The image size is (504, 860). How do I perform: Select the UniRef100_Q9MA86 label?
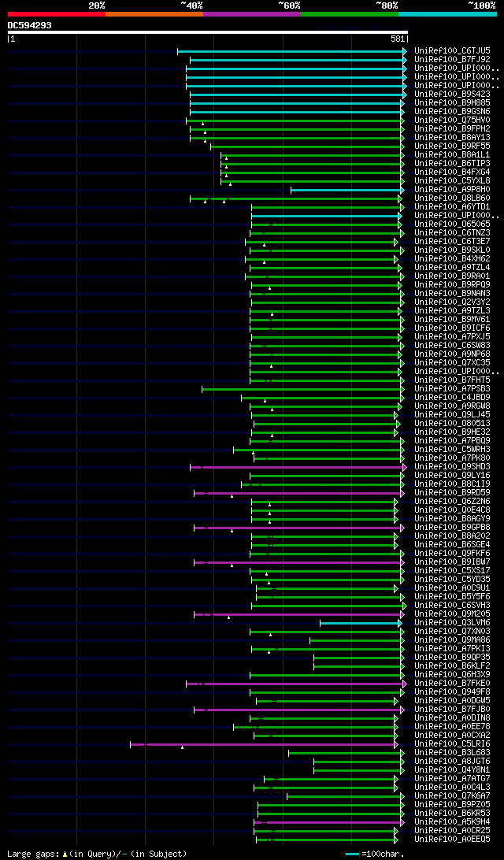click(453, 640)
